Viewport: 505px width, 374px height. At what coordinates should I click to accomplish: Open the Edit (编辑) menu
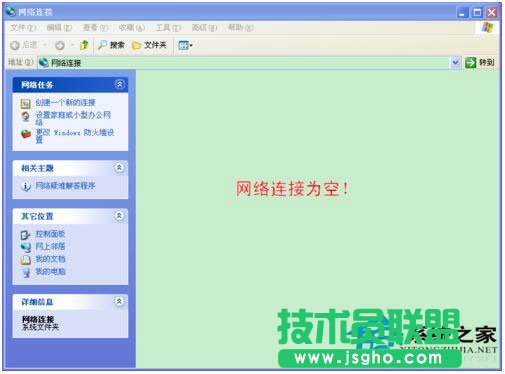[59, 28]
